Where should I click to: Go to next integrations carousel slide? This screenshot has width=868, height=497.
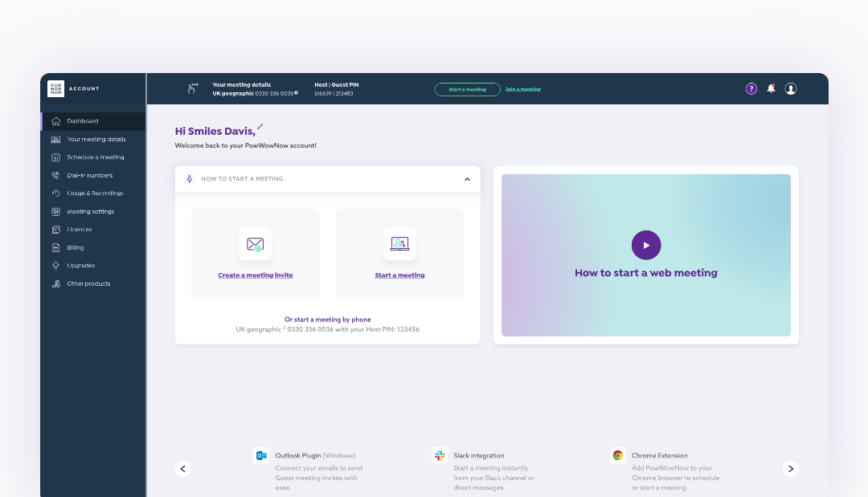791,469
